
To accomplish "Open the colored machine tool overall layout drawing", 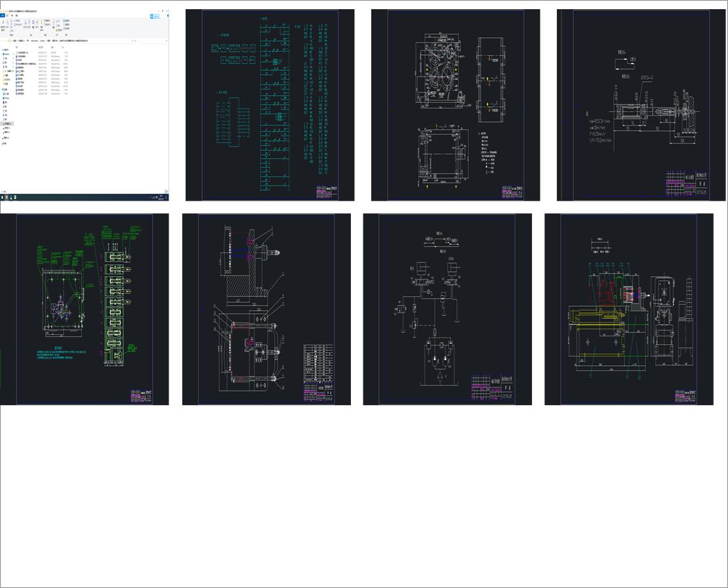I will point(629,309).
